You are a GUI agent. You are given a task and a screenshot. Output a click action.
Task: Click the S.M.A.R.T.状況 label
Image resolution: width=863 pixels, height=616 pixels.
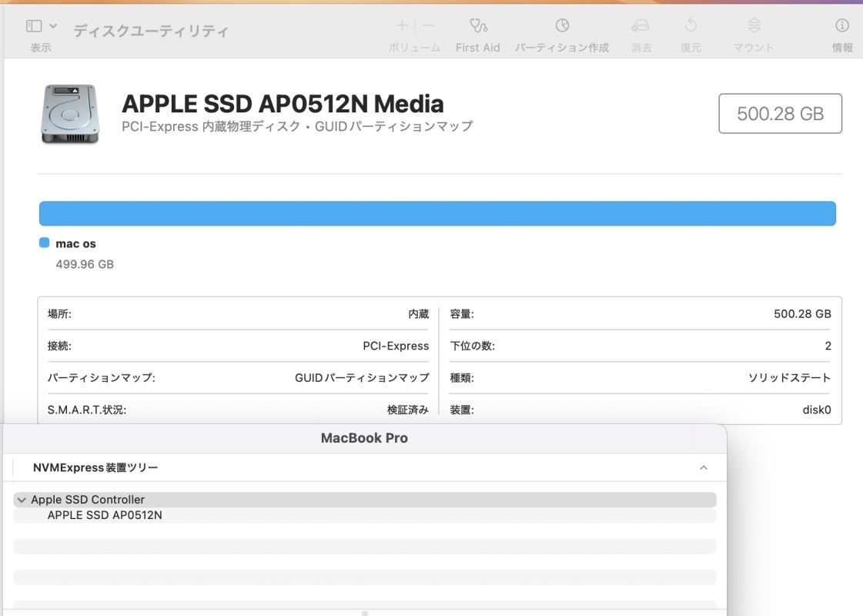tap(87, 410)
